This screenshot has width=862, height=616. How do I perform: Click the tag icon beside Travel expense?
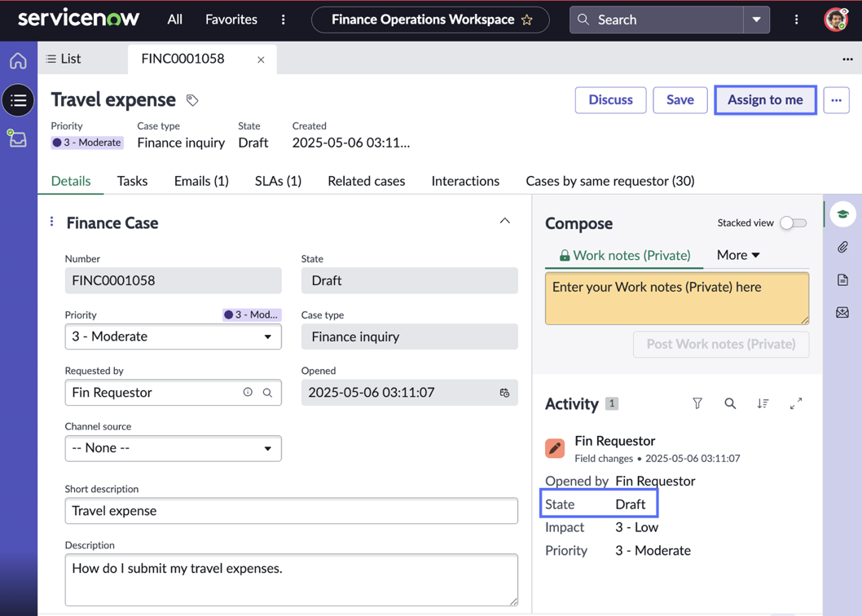coord(191,100)
